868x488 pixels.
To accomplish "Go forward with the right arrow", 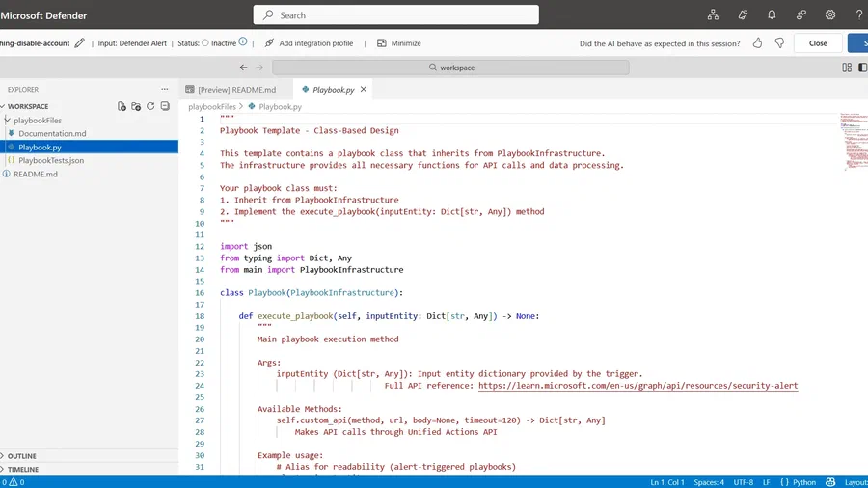I will (x=259, y=68).
